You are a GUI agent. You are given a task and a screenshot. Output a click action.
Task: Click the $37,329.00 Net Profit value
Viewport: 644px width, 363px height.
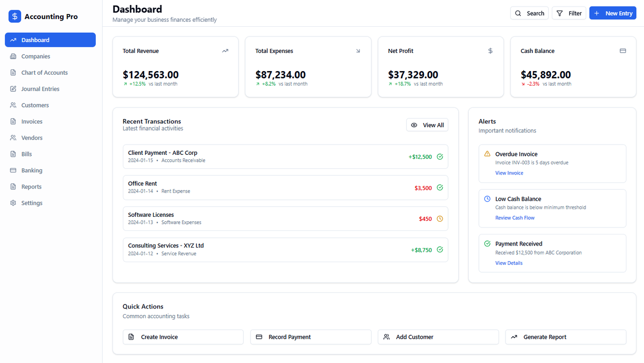click(413, 75)
